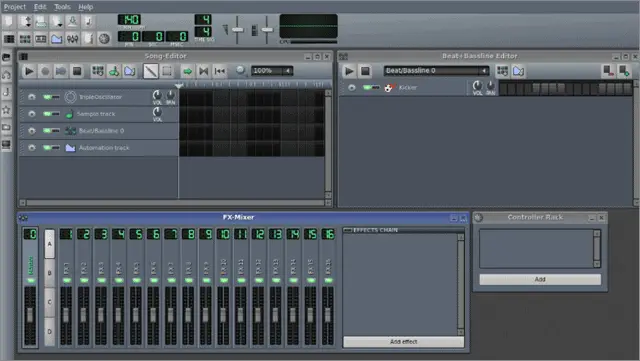This screenshot has width=640, height=361.
Task: Export the current project
Action: [89, 21]
